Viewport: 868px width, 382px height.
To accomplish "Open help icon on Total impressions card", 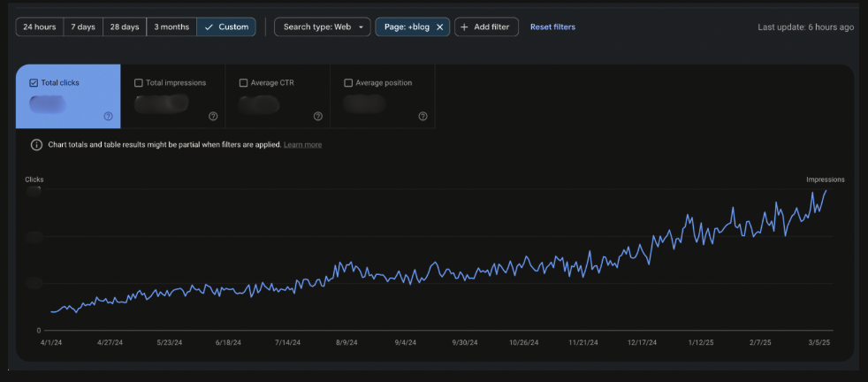I will click(213, 116).
